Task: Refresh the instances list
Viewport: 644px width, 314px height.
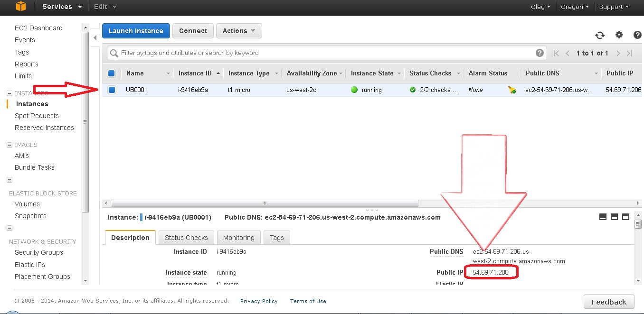Action: [x=600, y=35]
